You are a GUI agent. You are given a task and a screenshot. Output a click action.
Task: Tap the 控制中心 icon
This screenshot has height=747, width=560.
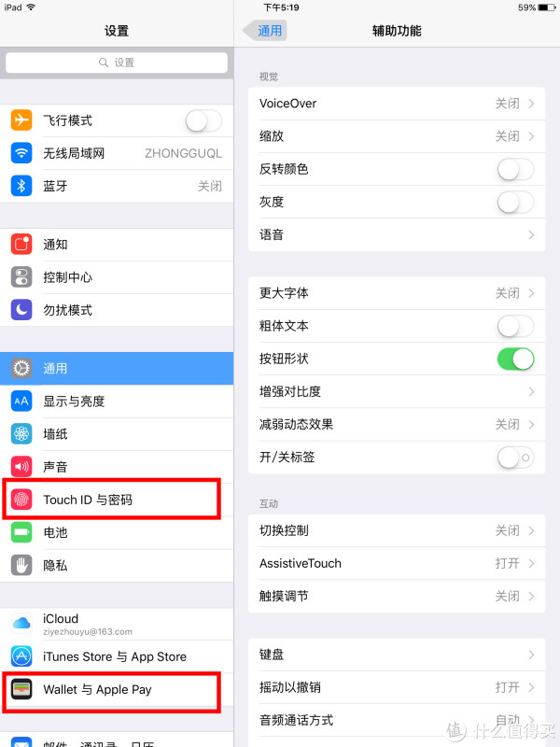pos(21,277)
